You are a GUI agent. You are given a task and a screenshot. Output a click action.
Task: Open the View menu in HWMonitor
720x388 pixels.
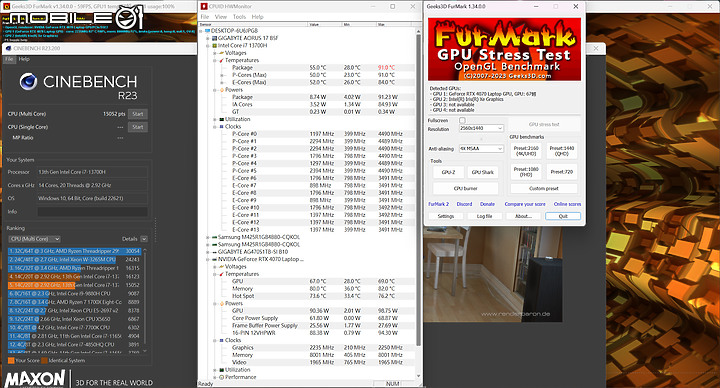click(221, 17)
